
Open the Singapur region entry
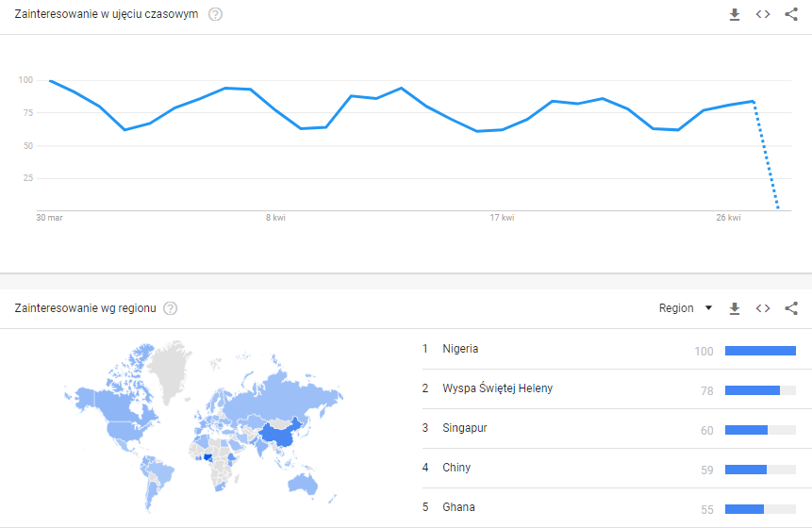click(x=465, y=428)
